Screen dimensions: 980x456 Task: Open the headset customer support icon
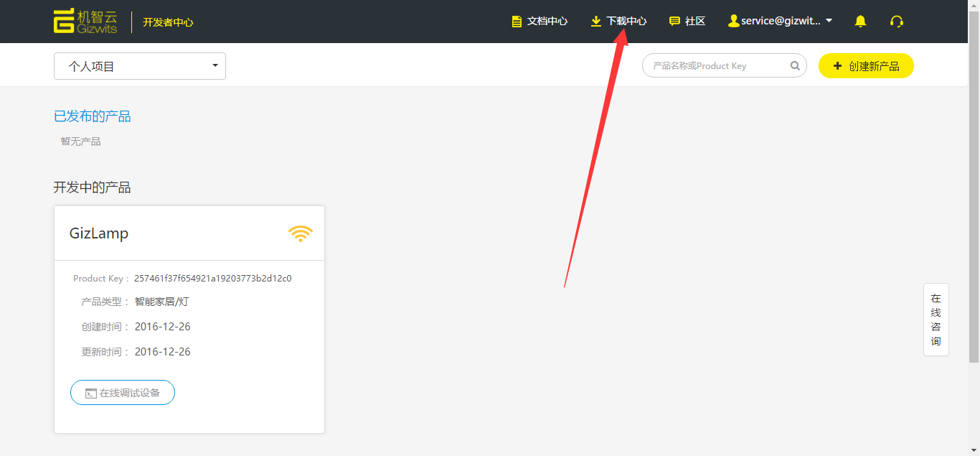(x=896, y=22)
